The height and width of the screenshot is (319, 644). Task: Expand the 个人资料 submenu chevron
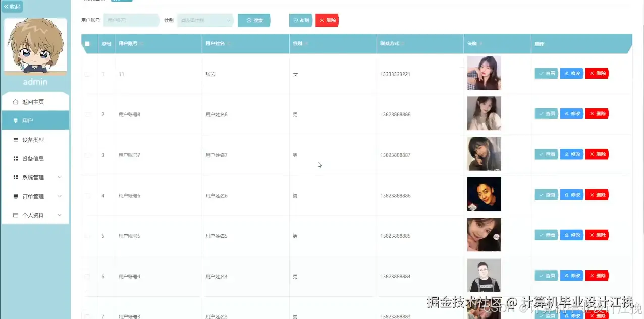[x=60, y=215]
